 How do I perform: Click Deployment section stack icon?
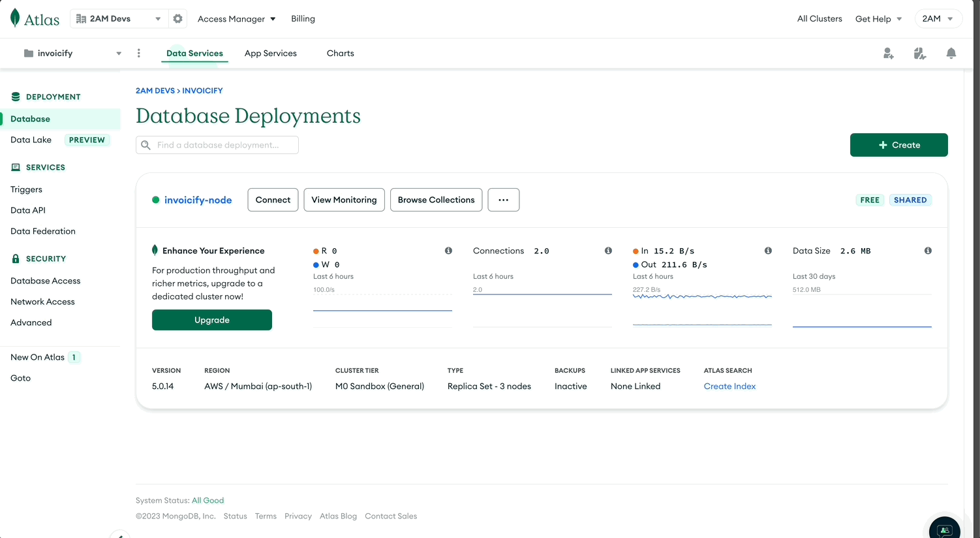point(16,97)
